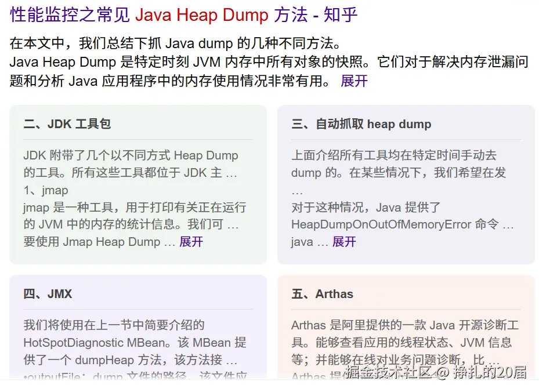Click the text 'JDK 附带了几个以不同方式 Heap Dump'

coord(131,155)
